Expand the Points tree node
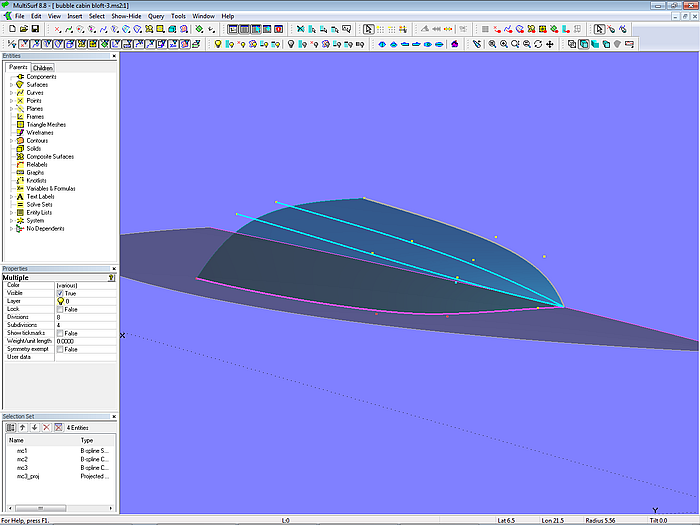700x525 pixels. (x=11, y=101)
